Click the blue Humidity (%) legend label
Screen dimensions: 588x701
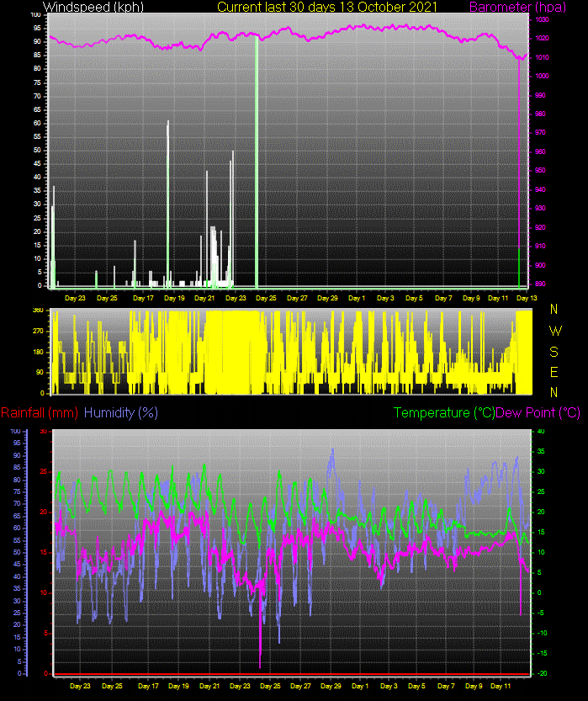(x=121, y=413)
